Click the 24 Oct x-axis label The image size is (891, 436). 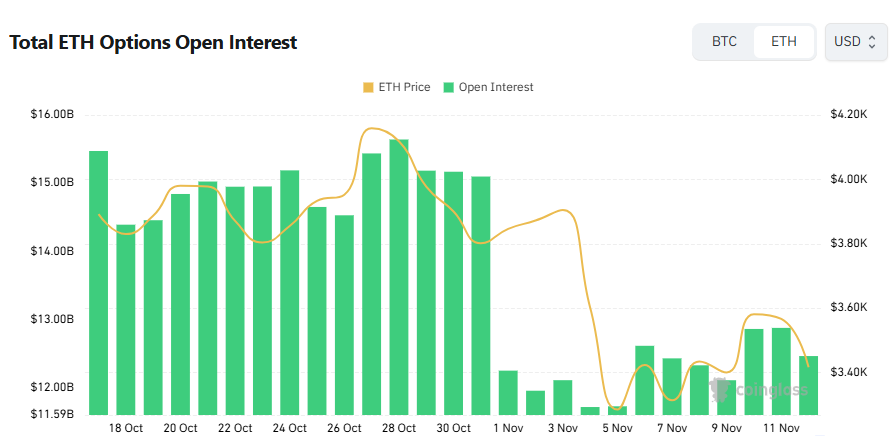[x=290, y=428]
